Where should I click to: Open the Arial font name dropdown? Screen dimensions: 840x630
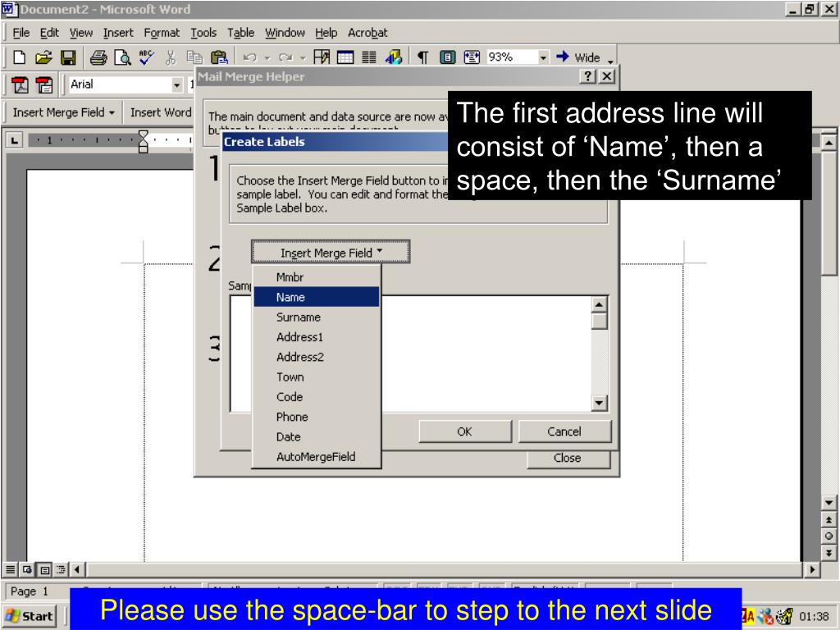tap(177, 84)
